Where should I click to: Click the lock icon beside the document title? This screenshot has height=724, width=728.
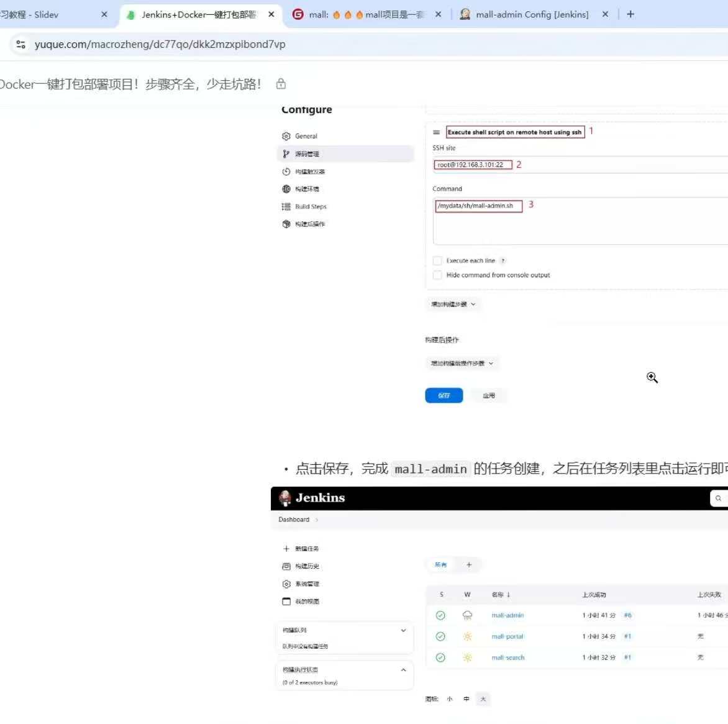[281, 84]
